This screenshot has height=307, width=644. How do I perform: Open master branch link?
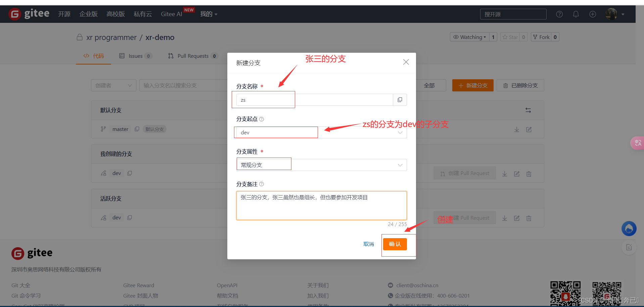click(x=120, y=129)
